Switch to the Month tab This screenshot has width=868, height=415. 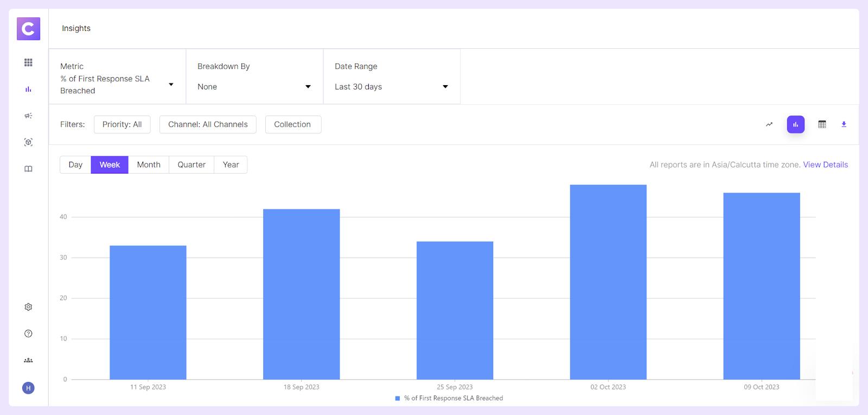coord(149,164)
